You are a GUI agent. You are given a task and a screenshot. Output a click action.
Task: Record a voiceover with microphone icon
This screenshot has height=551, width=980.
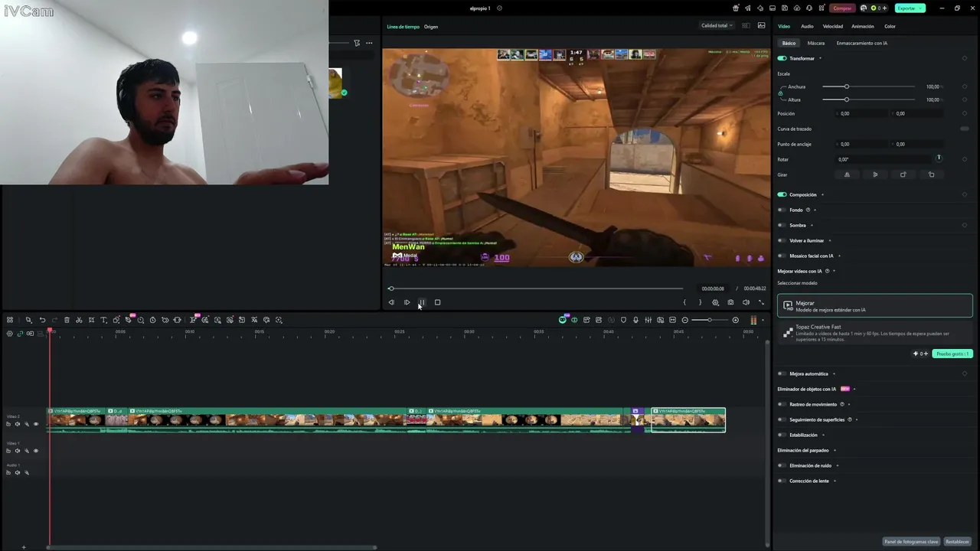635,320
